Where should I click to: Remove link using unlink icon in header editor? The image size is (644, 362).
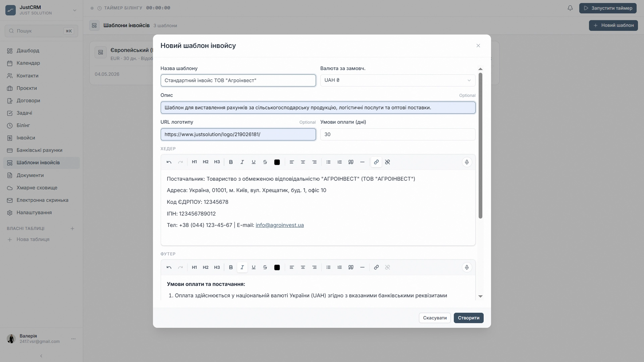coord(387,162)
